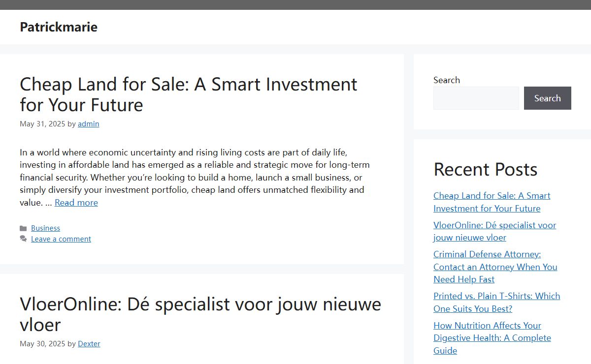This screenshot has height=364, width=591.
Task: Open recent post Printed vs. Plain T-Shirts
Action: pos(497,303)
